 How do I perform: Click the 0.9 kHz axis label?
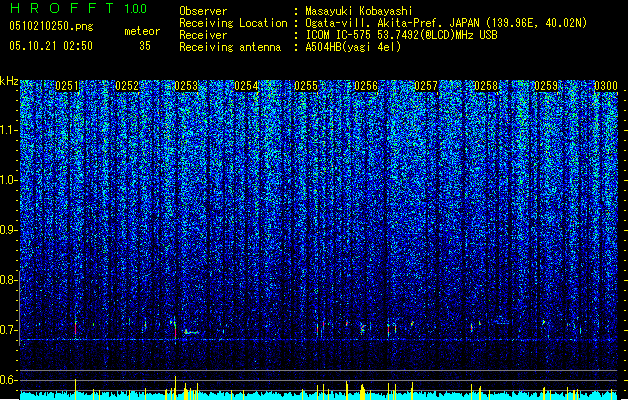click(x=8, y=230)
